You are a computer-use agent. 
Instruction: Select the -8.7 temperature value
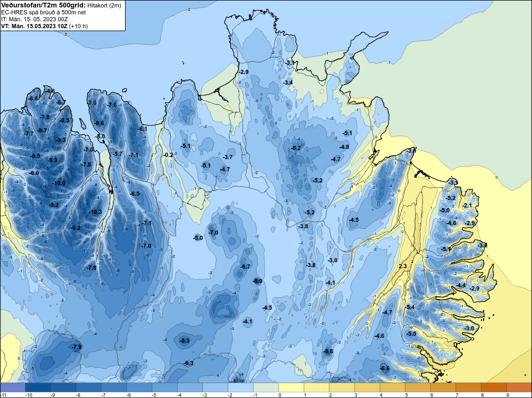click(x=42, y=130)
